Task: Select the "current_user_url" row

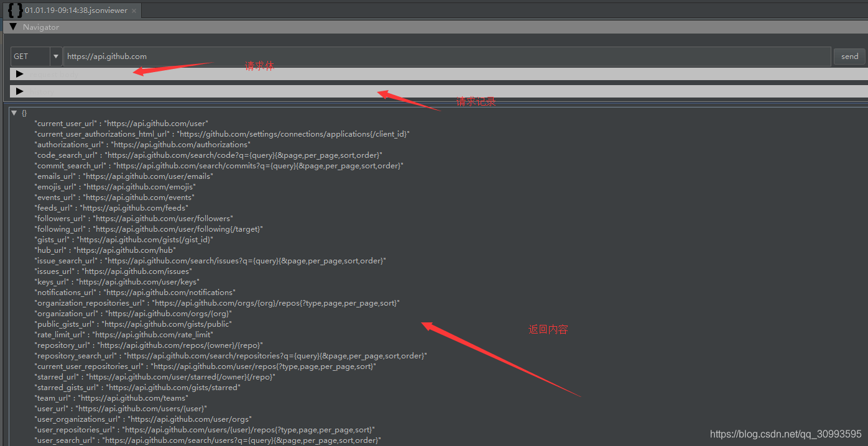Action: (121, 124)
